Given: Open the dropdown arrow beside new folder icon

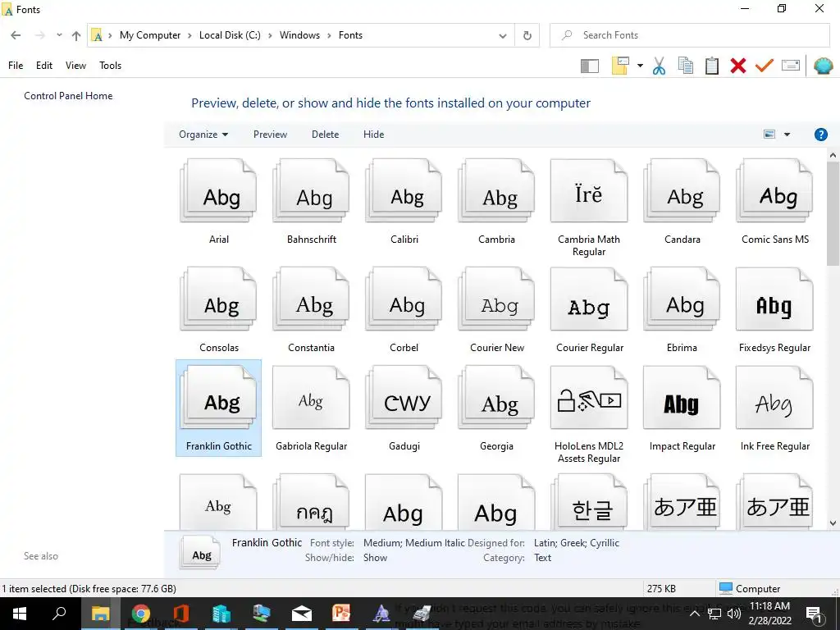Looking at the screenshot, I should click(x=640, y=66).
